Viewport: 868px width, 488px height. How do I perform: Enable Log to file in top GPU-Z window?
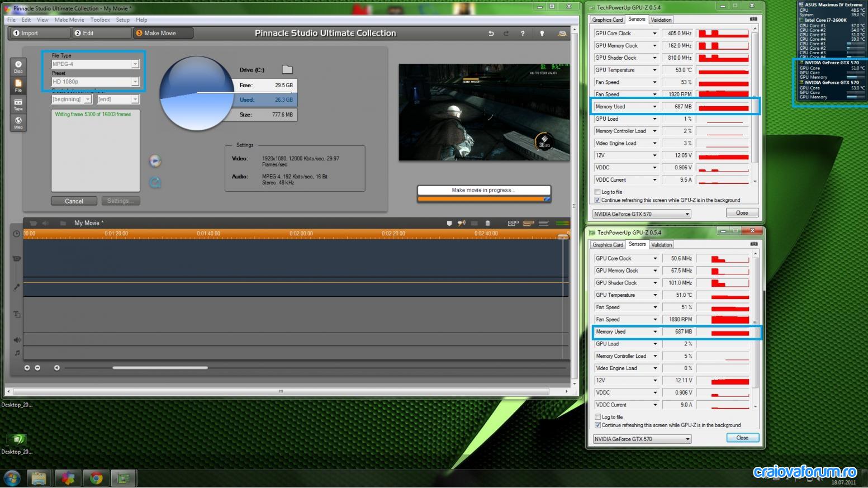[x=597, y=192]
